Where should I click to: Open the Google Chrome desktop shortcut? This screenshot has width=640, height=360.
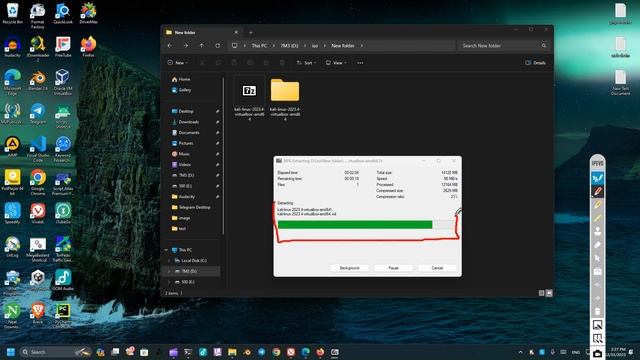(38, 183)
